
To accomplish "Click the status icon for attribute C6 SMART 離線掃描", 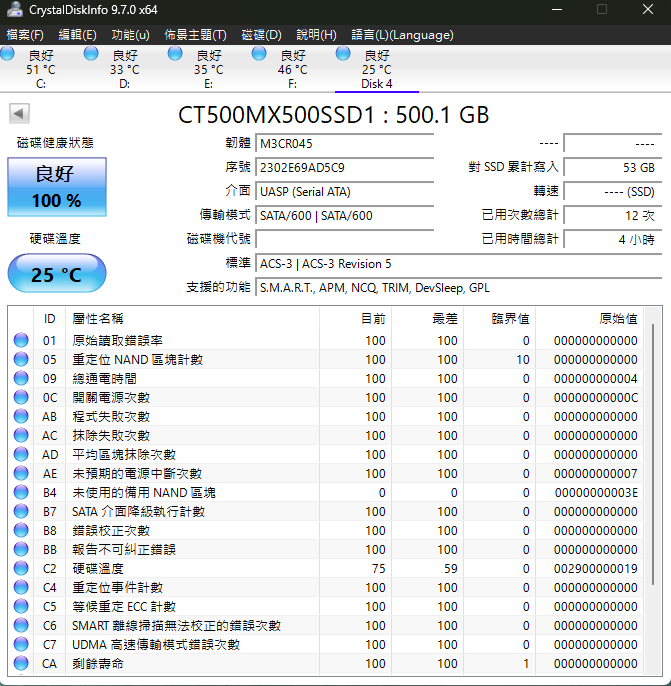I will pyautogui.click(x=21, y=625).
